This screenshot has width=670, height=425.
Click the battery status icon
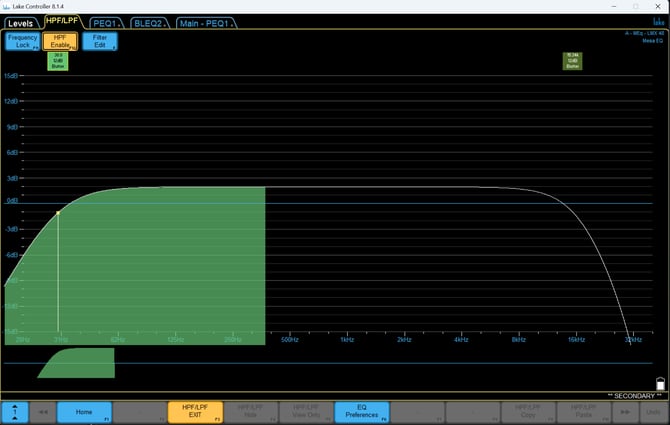(x=659, y=383)
